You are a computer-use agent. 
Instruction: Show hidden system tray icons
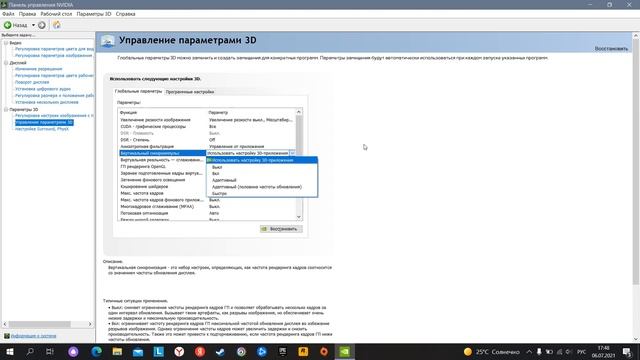529,352
